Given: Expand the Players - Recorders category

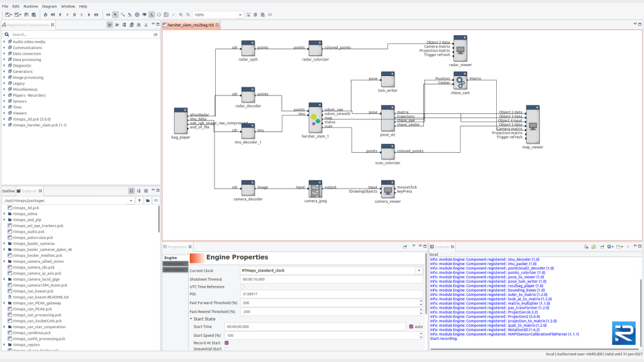Looking at the screenshot, I should click(4, 96).
